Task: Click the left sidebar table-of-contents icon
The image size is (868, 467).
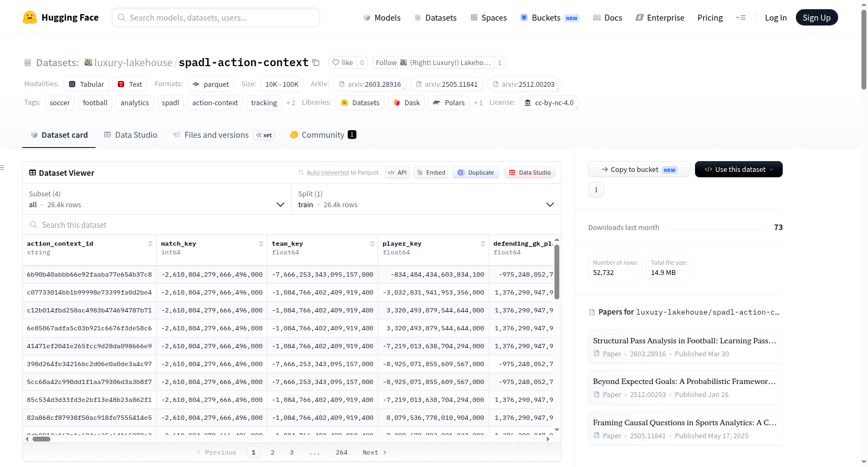Action: click(2, 168)
